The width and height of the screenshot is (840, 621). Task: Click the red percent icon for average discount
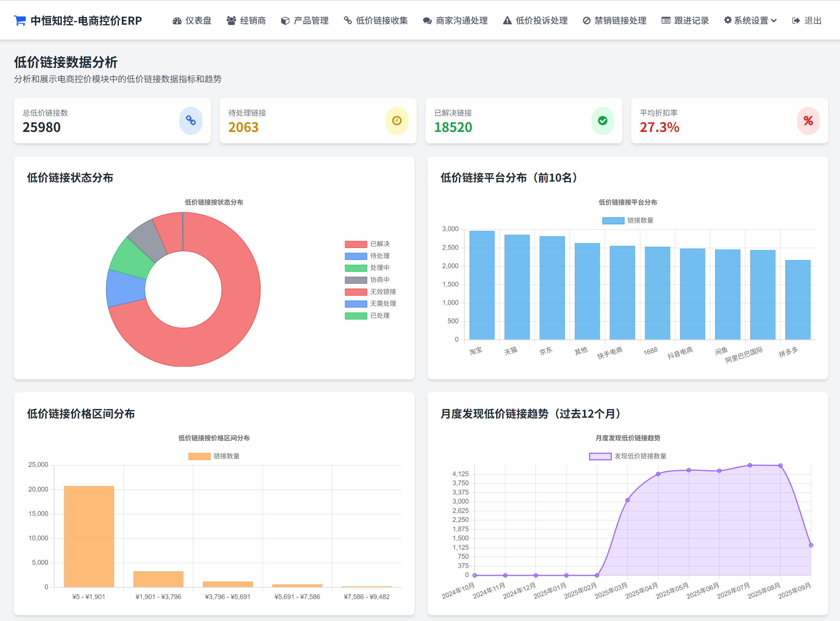[x=808, y=121]
